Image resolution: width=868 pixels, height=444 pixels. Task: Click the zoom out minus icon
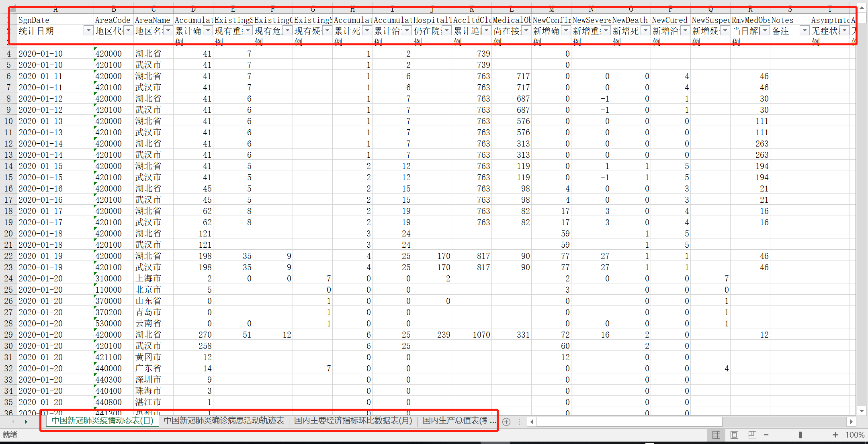766,435
